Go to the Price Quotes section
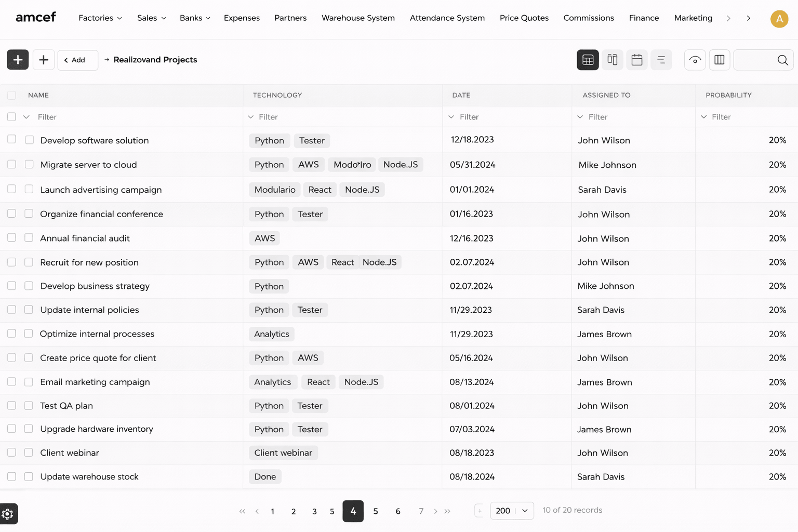Viewport: 798px width, 532px height. (524, 18)
